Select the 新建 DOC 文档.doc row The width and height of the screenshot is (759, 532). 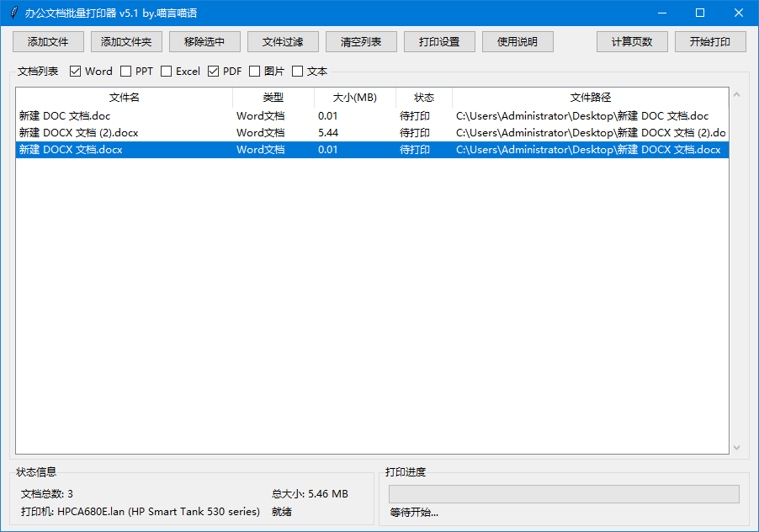pos(372,115)
